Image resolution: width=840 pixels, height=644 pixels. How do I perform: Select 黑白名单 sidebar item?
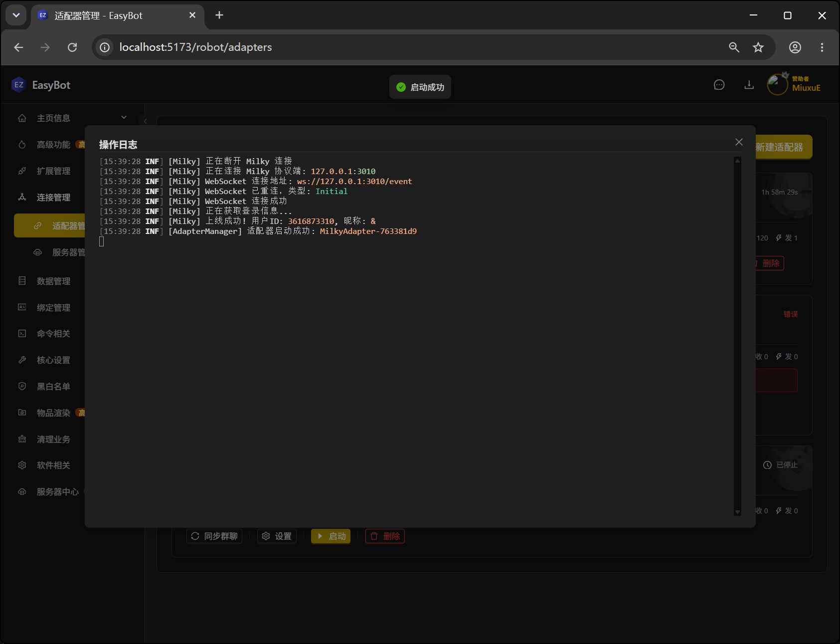53,386
